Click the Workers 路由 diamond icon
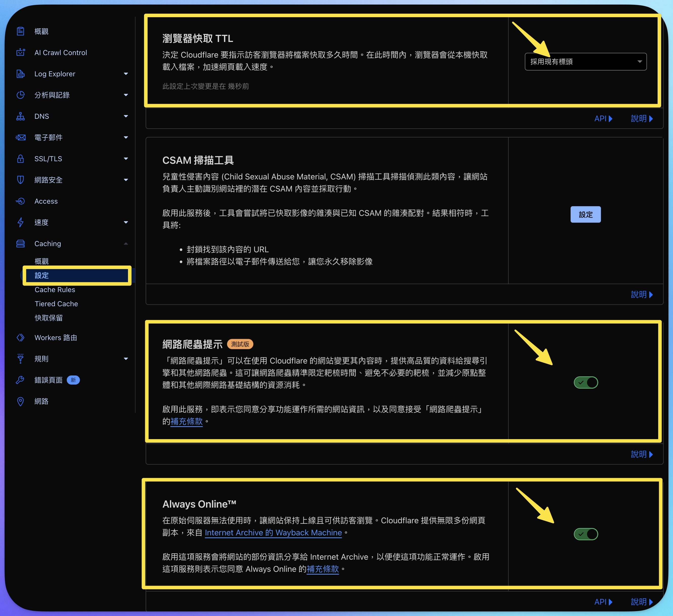 pos(20,337)
